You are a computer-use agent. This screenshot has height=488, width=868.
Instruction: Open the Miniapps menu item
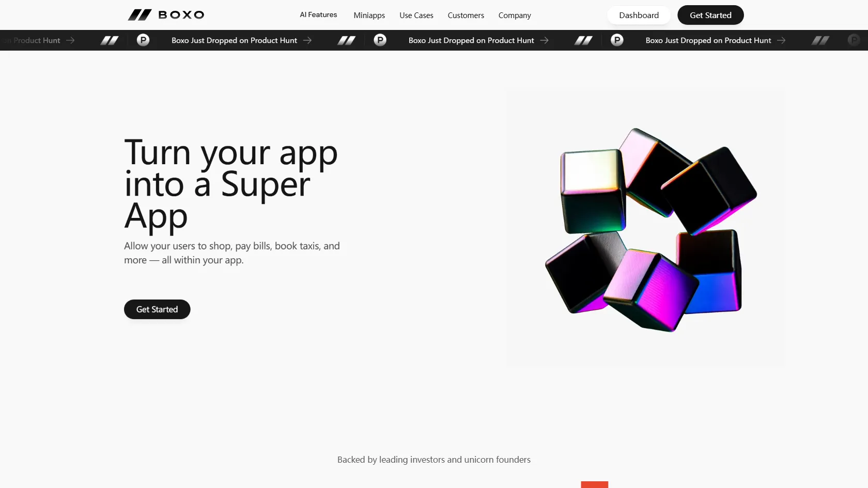click(369, 15)
